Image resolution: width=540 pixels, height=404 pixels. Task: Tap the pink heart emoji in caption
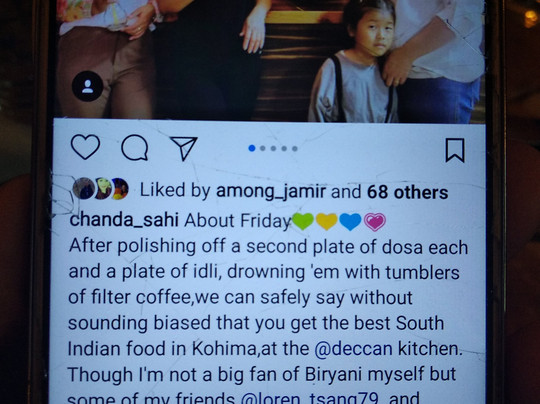pos(375,222)
